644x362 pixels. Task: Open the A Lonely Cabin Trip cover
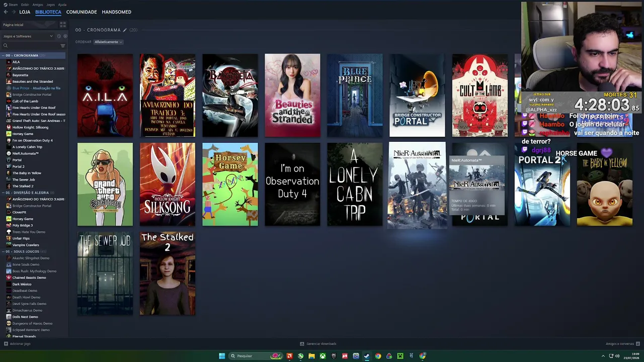[355, 185]
